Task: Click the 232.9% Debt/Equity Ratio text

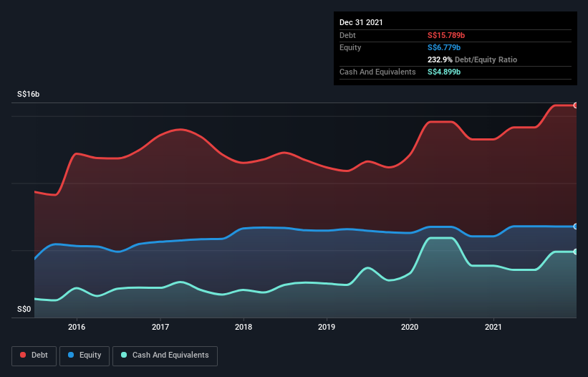Action: pos(472,59)
